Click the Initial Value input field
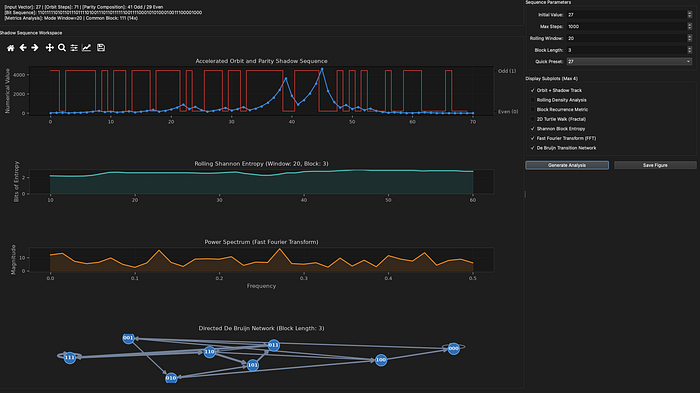 [x=627, y=15]
